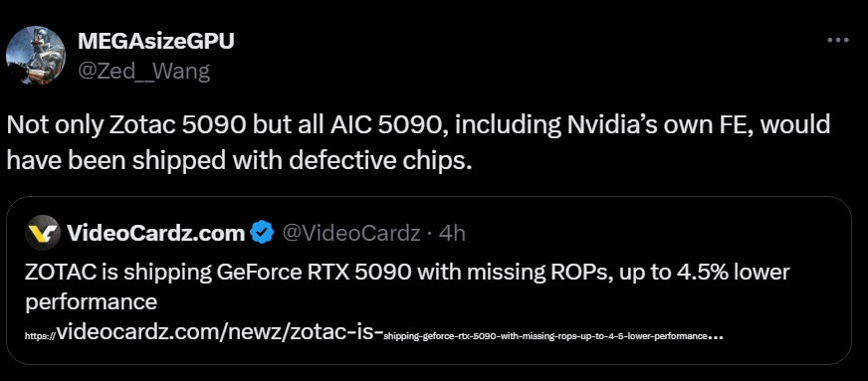
Task: Open the 4h timestamp of quoted tweet
Action: [452, 234]
